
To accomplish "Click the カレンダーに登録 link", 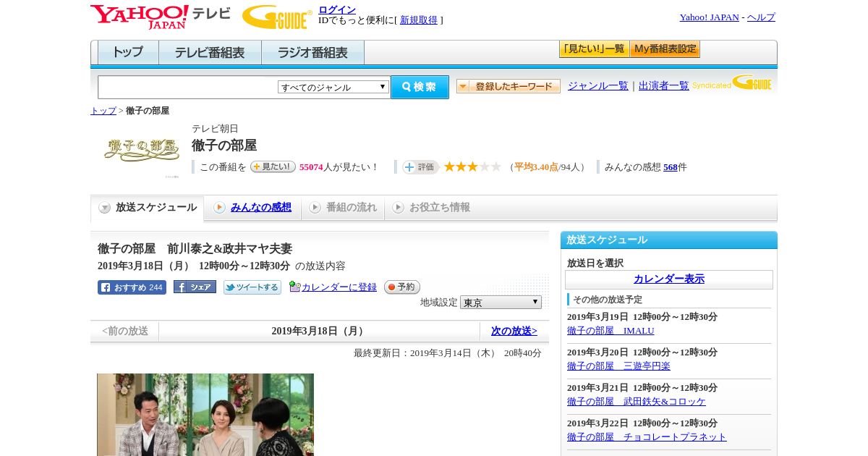I will point(339,287).
